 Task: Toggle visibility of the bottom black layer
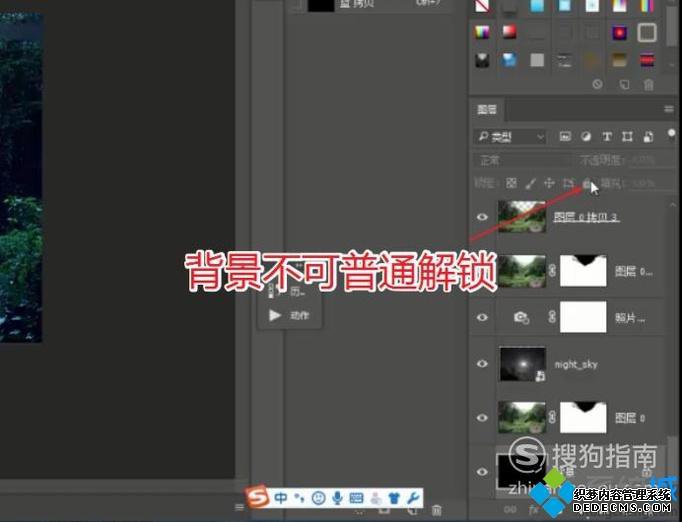[x=482, y=471]
